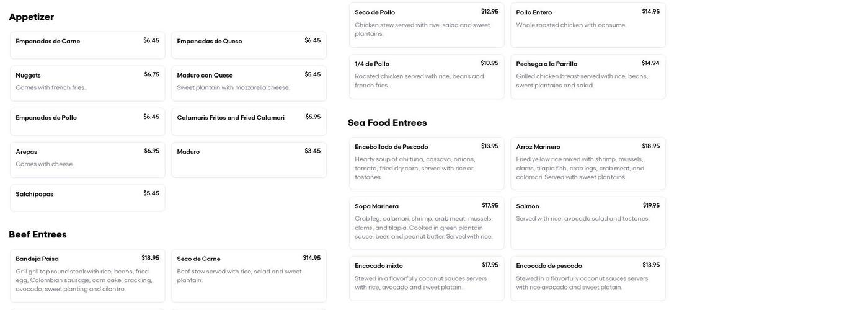Click the Sopa Marinera card

(427, 223)
